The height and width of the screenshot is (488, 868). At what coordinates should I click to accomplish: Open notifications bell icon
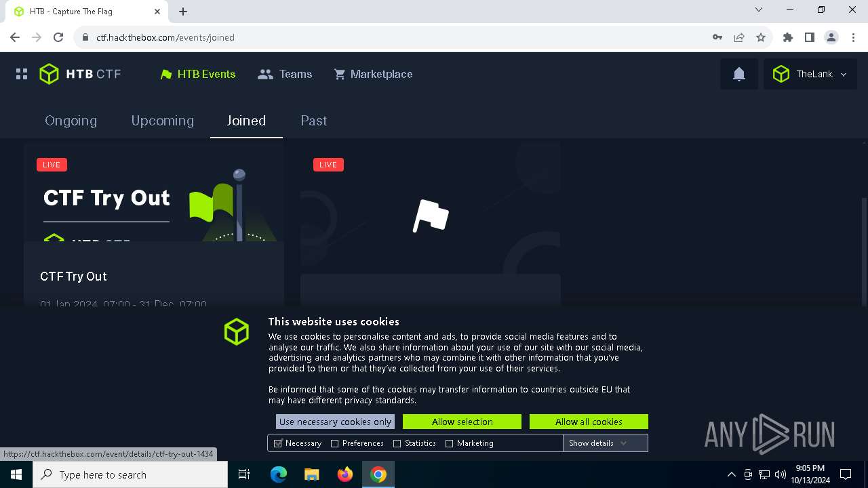coord(739,74)
